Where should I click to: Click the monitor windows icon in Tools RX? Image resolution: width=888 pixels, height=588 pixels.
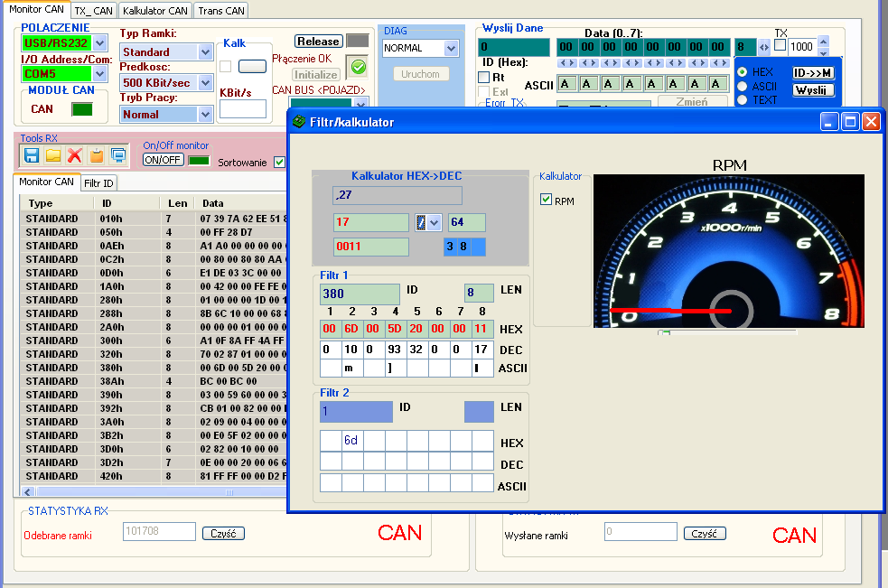(x=118, y=155)
